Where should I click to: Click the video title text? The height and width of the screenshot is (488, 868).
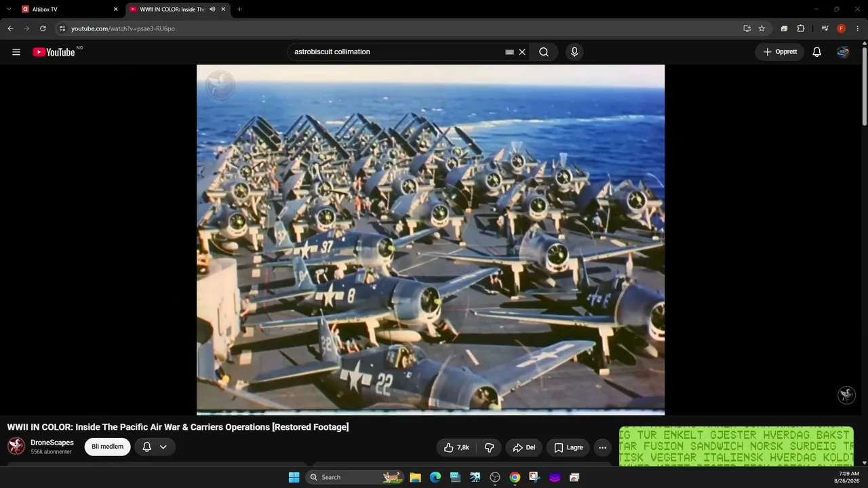pos(178,427)
